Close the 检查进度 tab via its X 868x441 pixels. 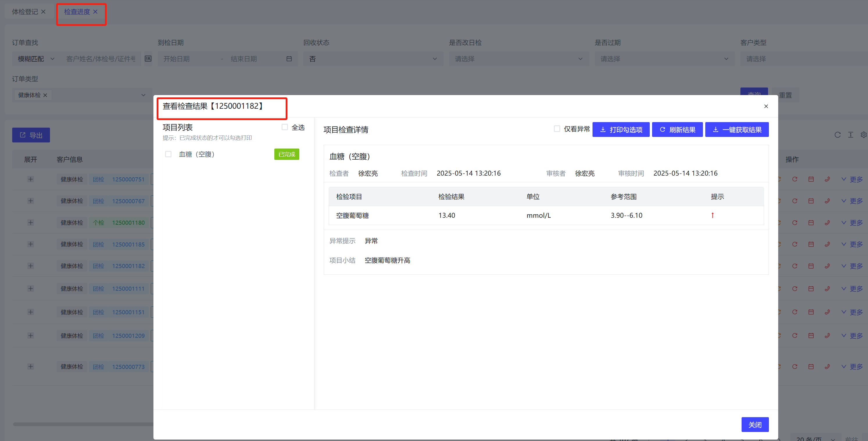click(x=95, y=12)
